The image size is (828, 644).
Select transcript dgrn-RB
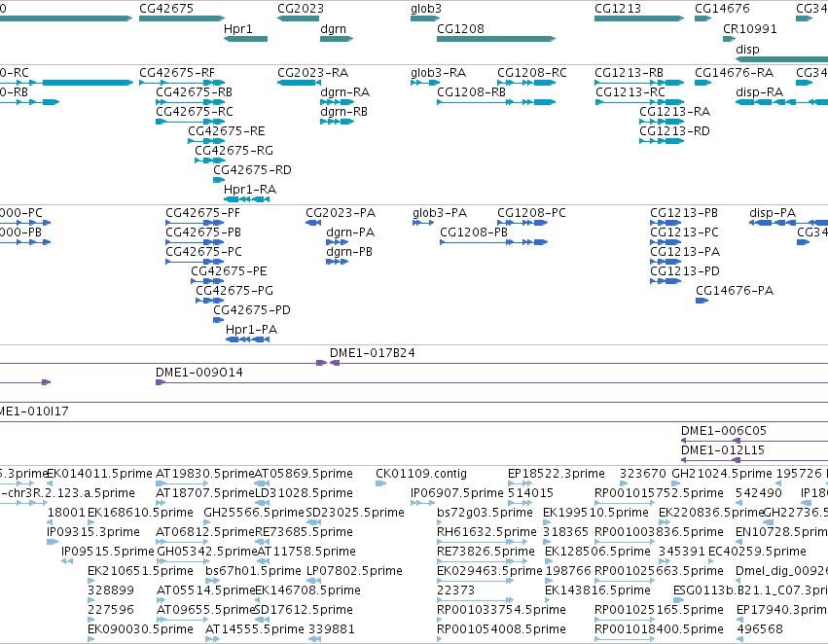point(337,122)
